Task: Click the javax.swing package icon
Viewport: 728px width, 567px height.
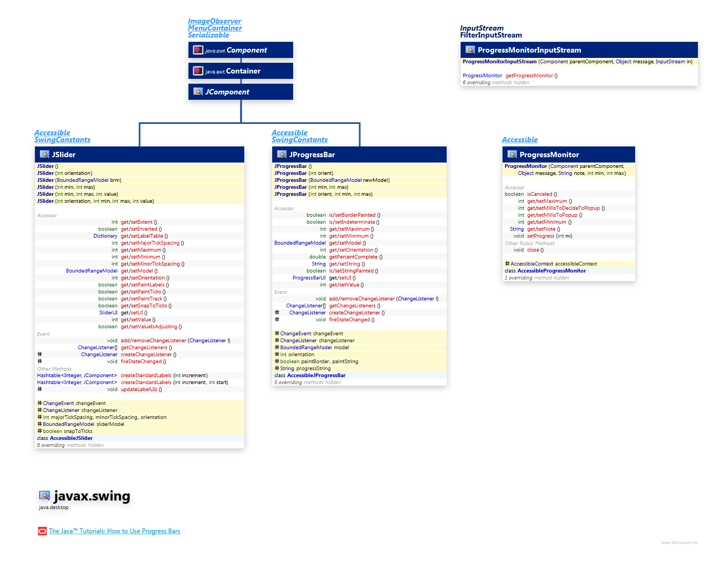Action: click(45, 496)
